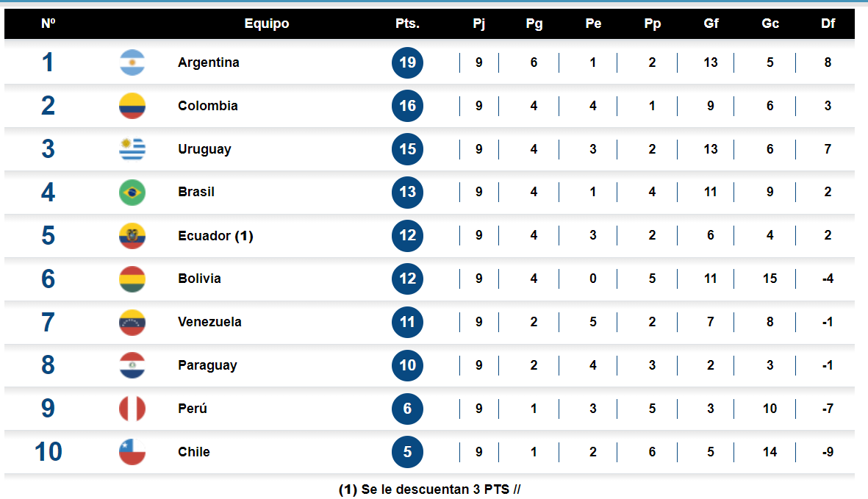This screenshot has width=868, height=499.
Task: Open the Argentina team name
Action: [x=209, y=62]
